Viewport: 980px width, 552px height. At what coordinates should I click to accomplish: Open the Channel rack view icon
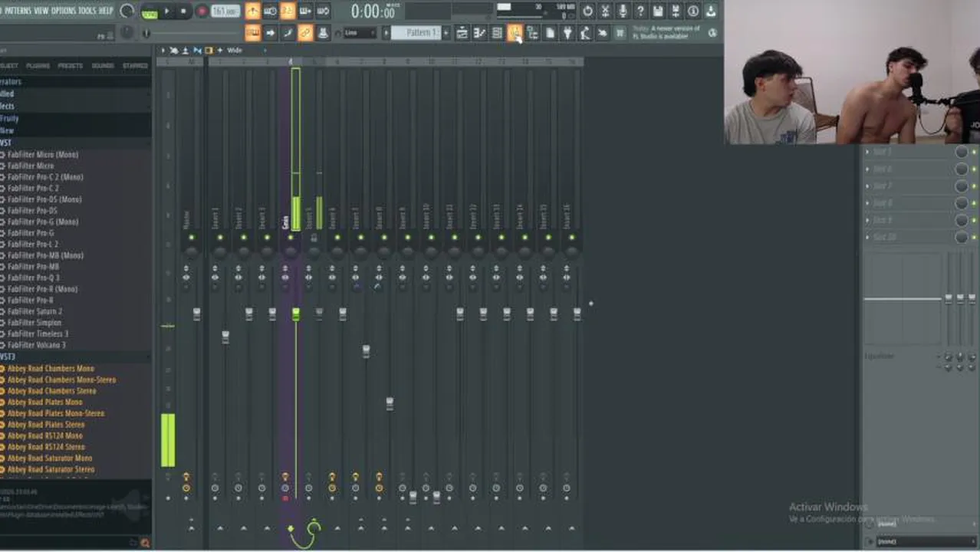coord(497,33)
